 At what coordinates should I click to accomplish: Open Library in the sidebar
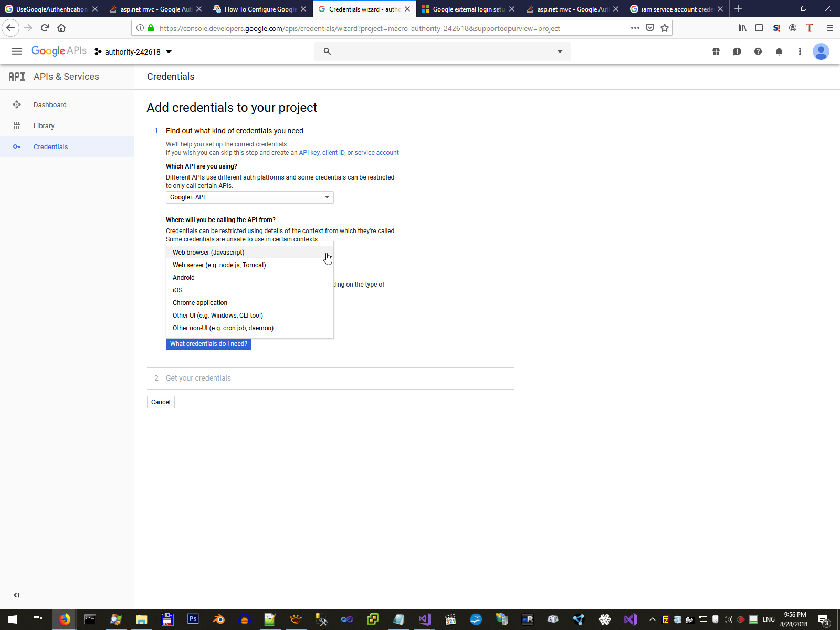tap(67, 125)
